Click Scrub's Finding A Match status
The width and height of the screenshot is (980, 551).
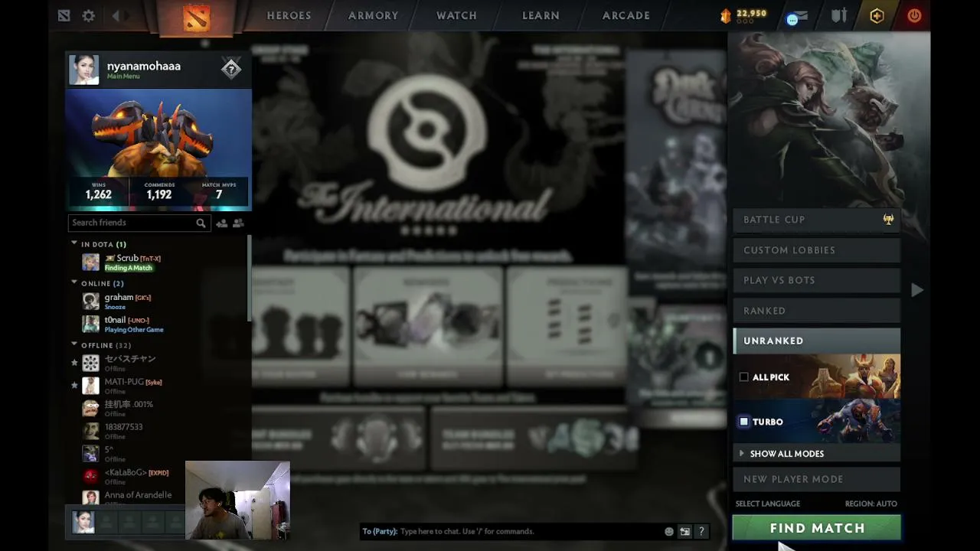pyautogui.click(x=129, y=268)
